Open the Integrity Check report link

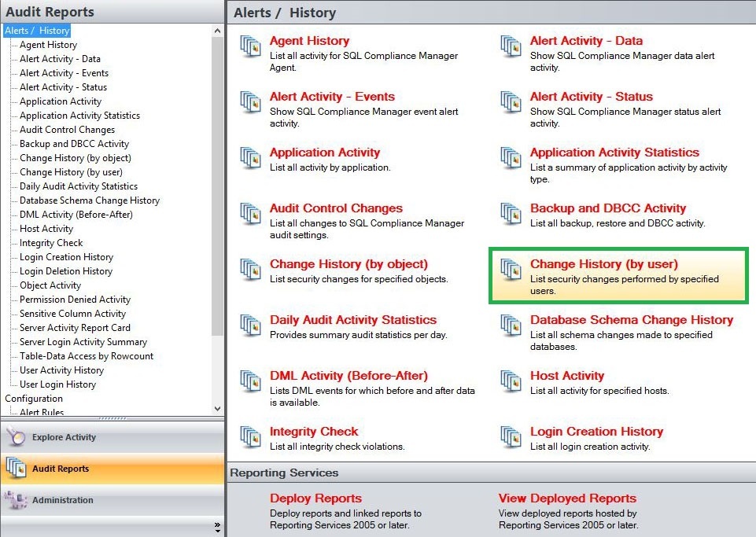pos(314,432)
